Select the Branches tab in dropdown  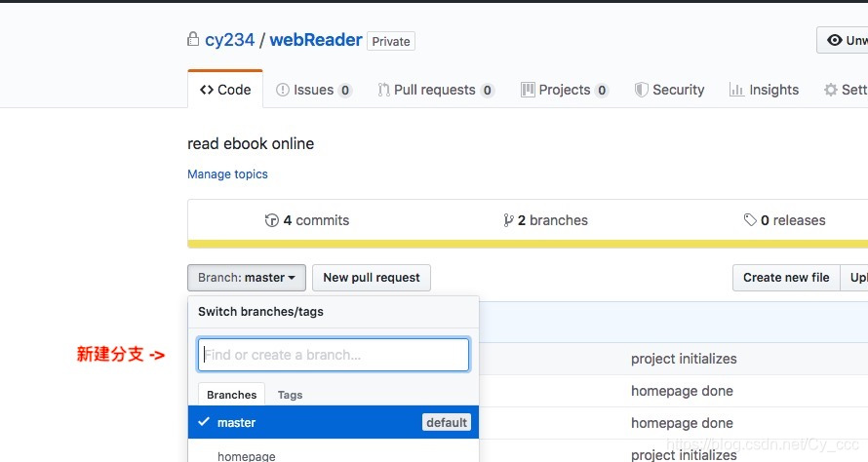click(x=231, y=395)
